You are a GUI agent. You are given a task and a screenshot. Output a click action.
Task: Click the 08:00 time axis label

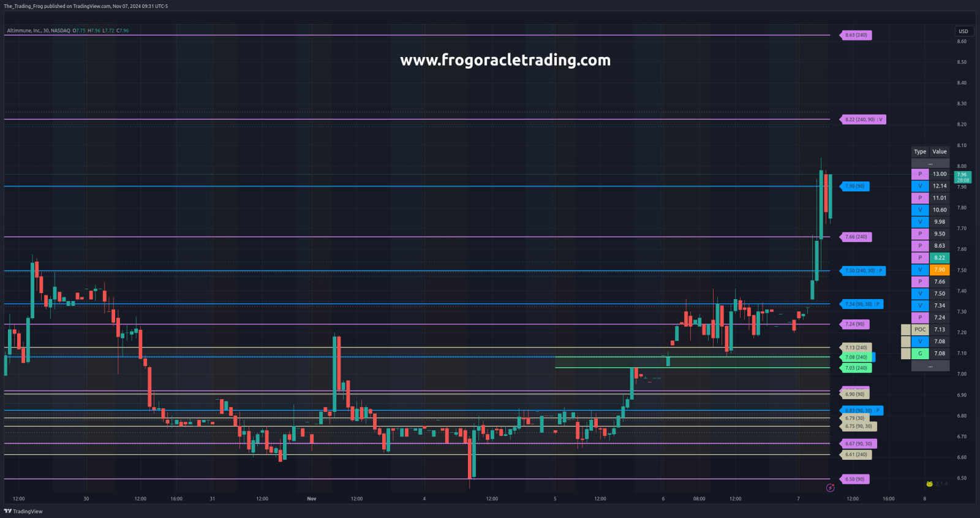[x=699, y=499]
